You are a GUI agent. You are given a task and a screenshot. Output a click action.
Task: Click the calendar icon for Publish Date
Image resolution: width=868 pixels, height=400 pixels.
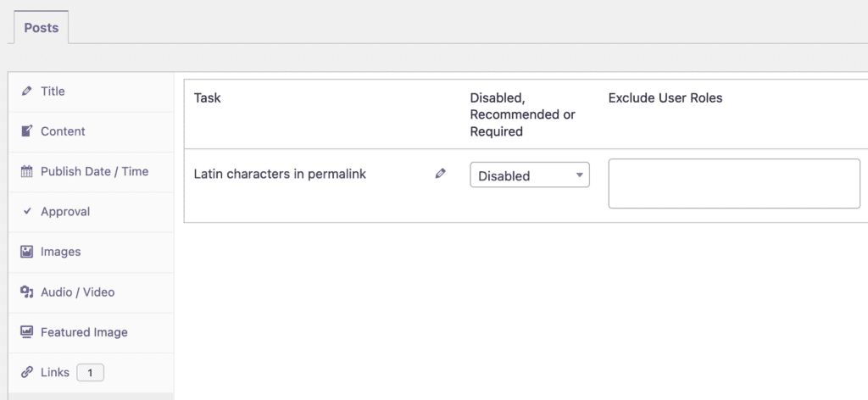26,172
